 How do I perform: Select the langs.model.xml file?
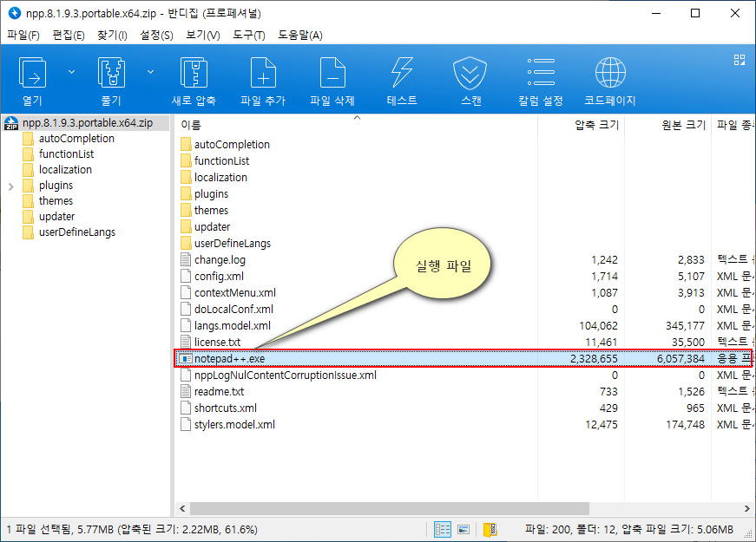233,326
